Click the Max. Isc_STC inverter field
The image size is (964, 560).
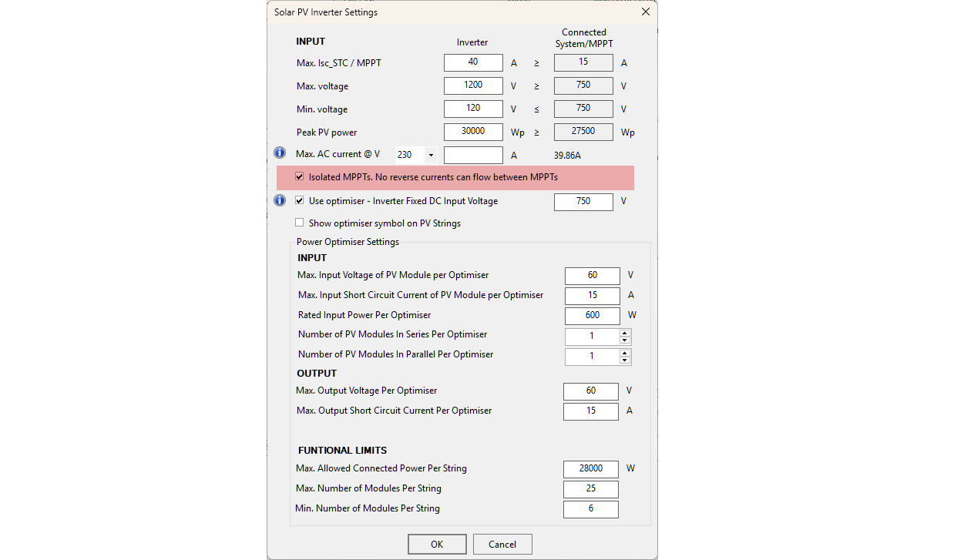coord(473,63)
